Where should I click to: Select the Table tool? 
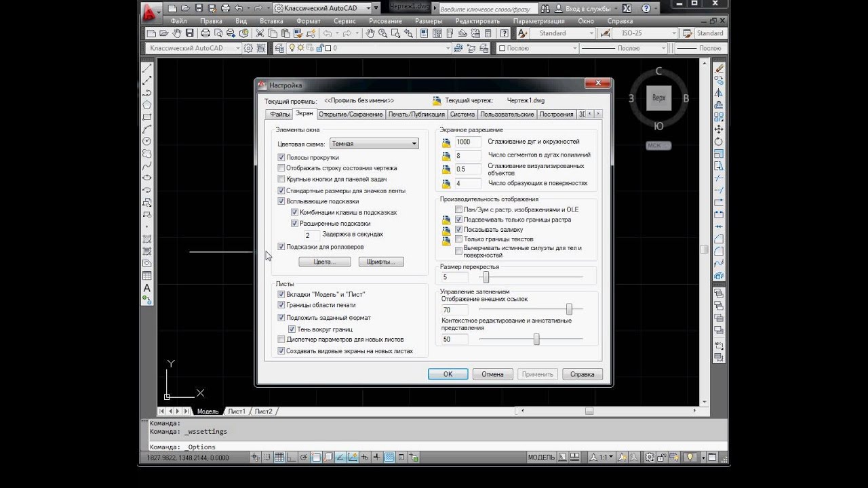[146, 276]
